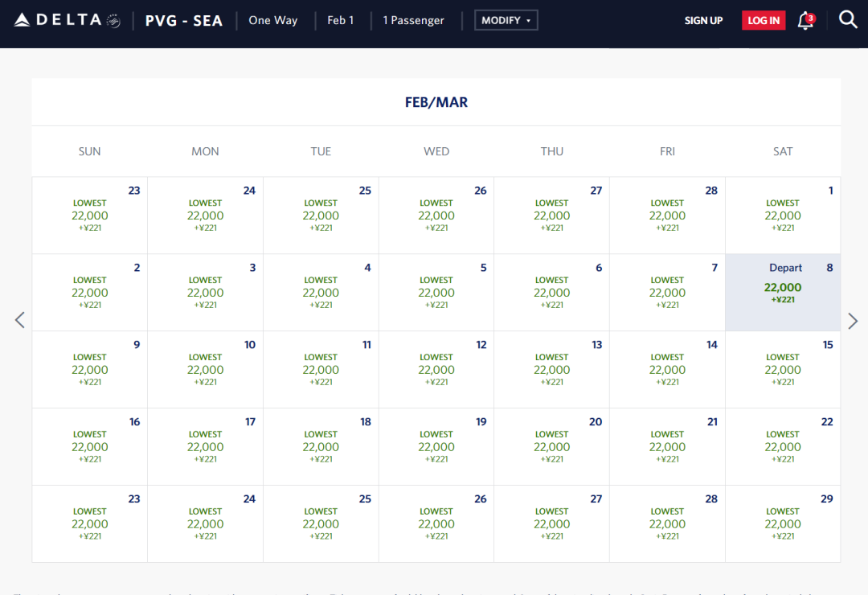Open the search magnifier icon
Viewport: 868px width, 595px height.
pyautogui.click(x=848, y=20)
